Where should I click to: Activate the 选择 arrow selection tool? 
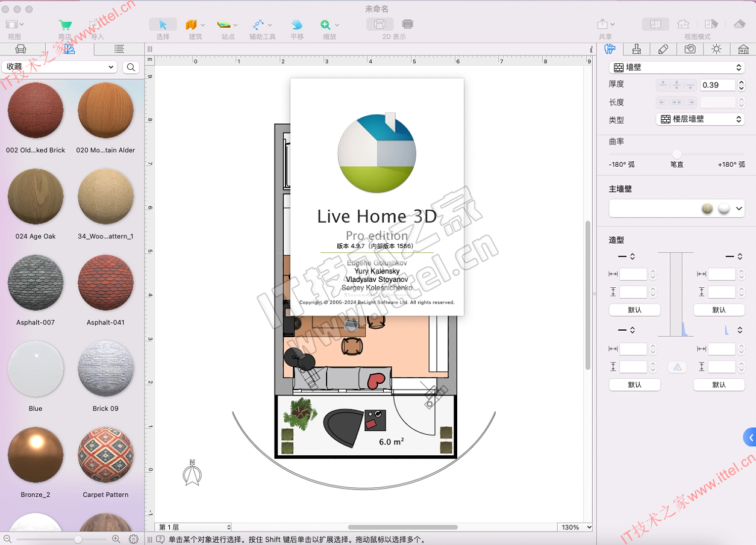(163, 25)
